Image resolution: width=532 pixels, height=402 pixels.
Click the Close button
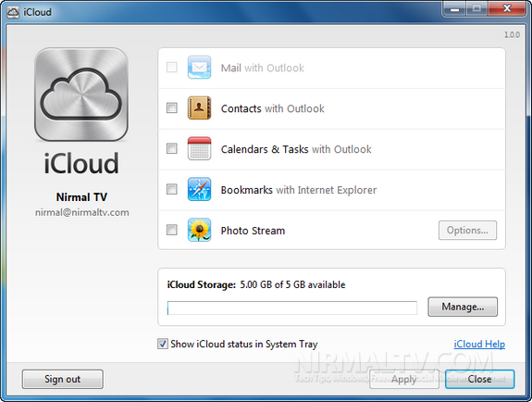480,379
